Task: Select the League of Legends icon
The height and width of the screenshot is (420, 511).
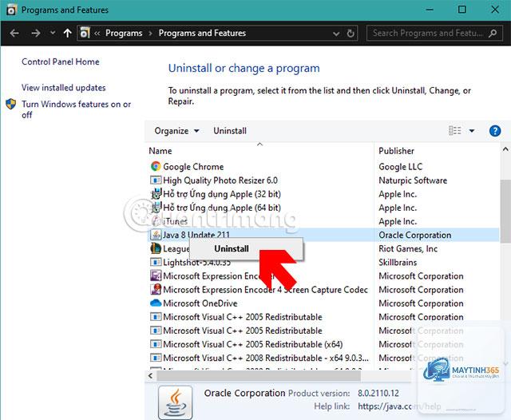Action: click(x=156, y=248)
